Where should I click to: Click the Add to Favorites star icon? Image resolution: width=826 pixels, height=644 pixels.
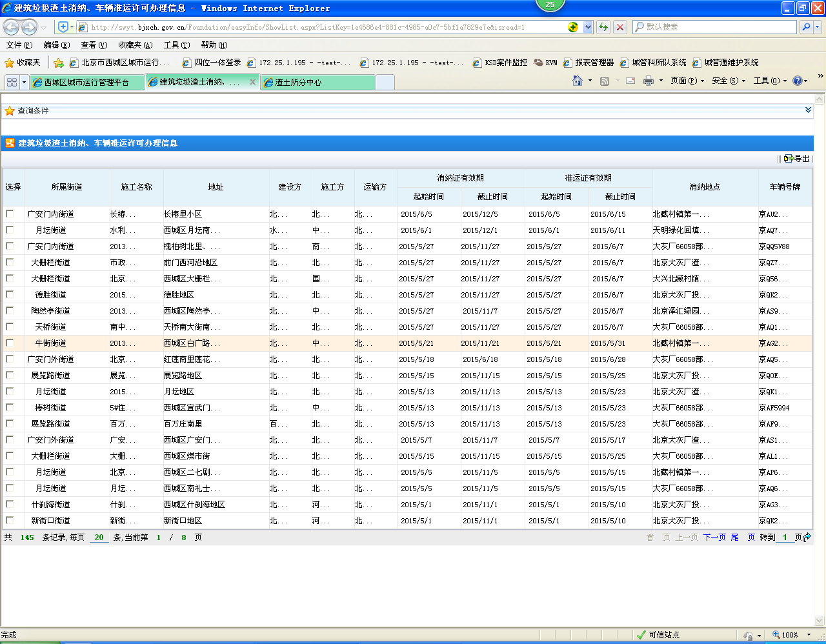(x=59, y=63)
